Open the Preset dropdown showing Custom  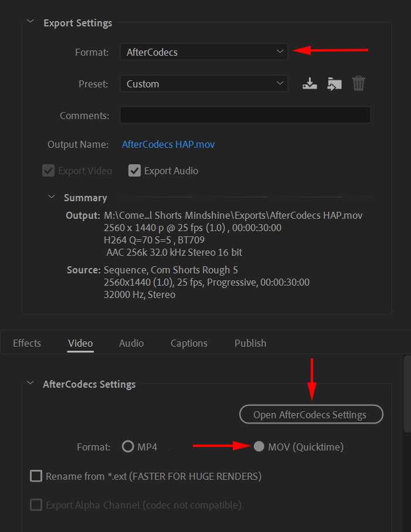203,83
